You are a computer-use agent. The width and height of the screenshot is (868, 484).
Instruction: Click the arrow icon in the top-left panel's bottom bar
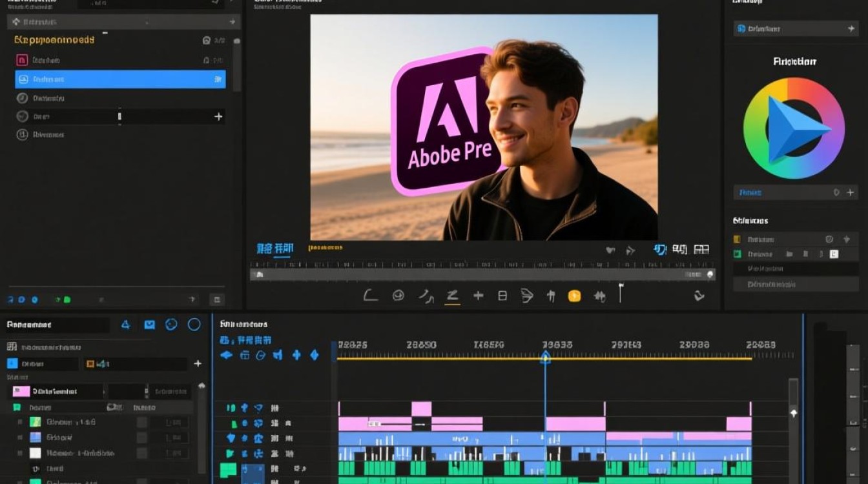tap(192, 299)
